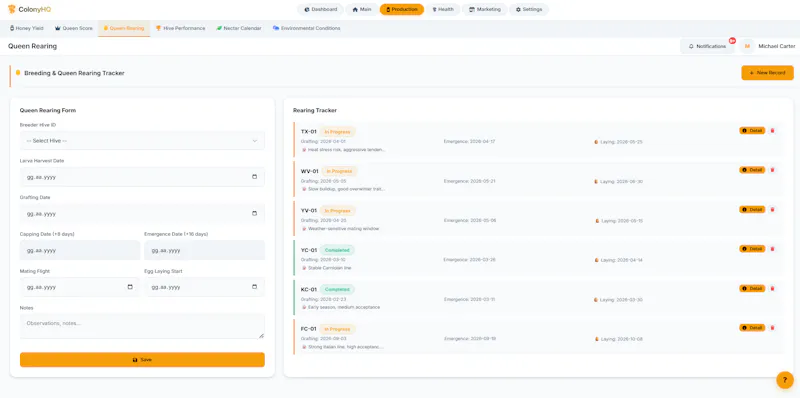View Detail for WV-01
This screenshot has width=800, height=398.
point(752,170)
